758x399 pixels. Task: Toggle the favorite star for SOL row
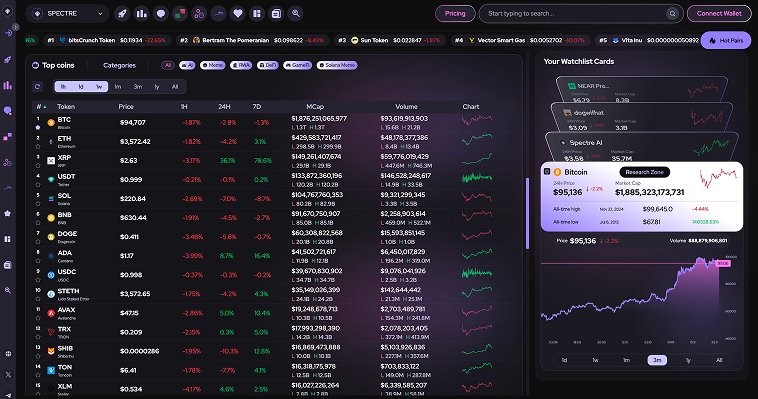pos(38,204)
